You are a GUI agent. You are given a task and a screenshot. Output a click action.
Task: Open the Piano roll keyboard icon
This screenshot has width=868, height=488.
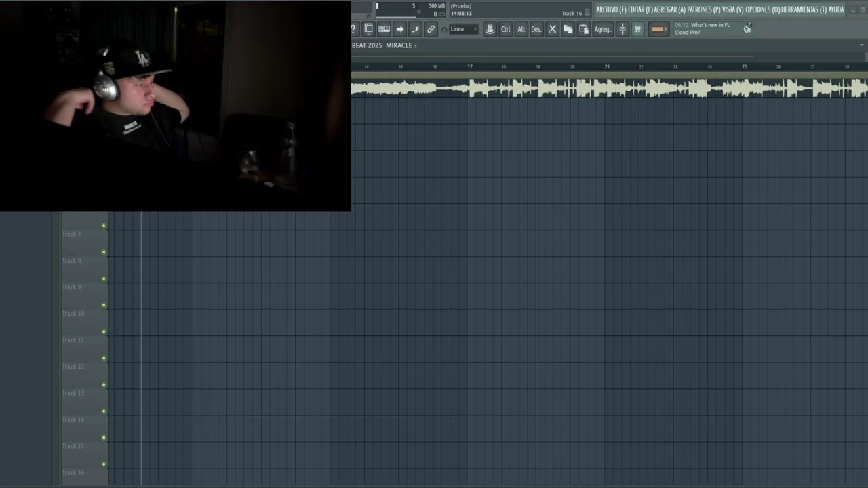(384, 28)
